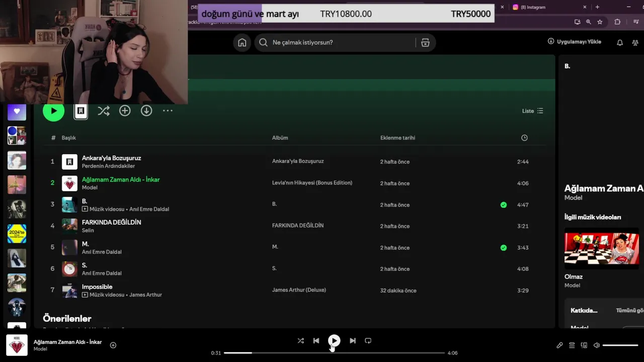Select track Impossible
This screenshot has width=644, height=362.
(97, 287)
